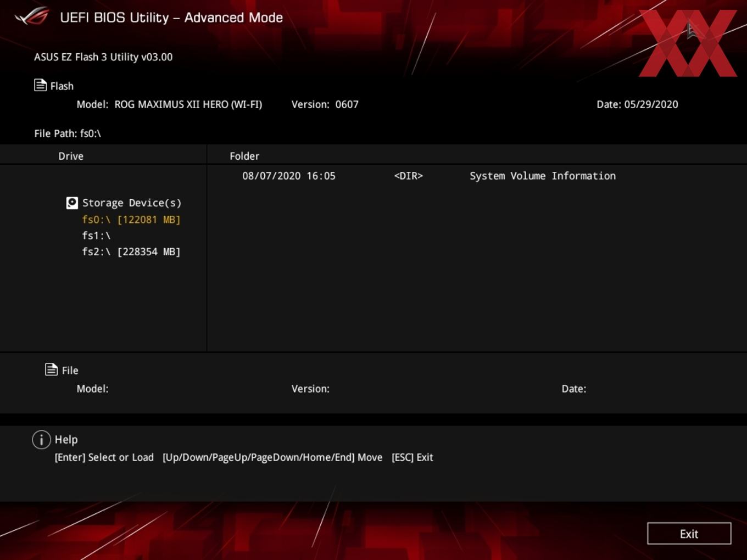
Task: Click the 08/07/2020 16:05 timestamp
Action: click(x=289, y=176)
